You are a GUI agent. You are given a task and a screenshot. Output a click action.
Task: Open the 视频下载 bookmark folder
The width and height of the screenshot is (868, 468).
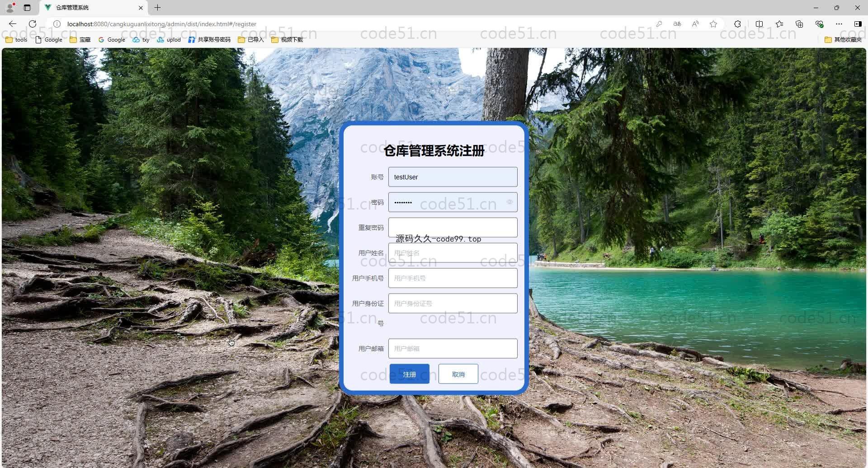[x=287, y=40]
